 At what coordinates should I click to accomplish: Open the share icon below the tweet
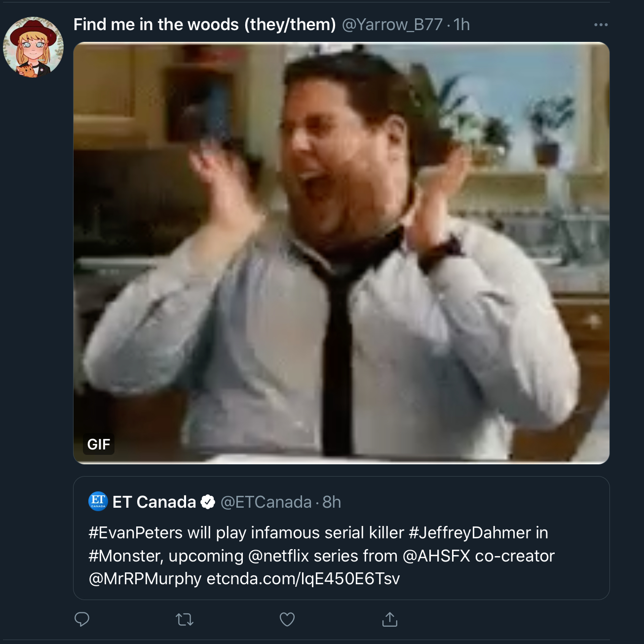(x=390, y=619)
